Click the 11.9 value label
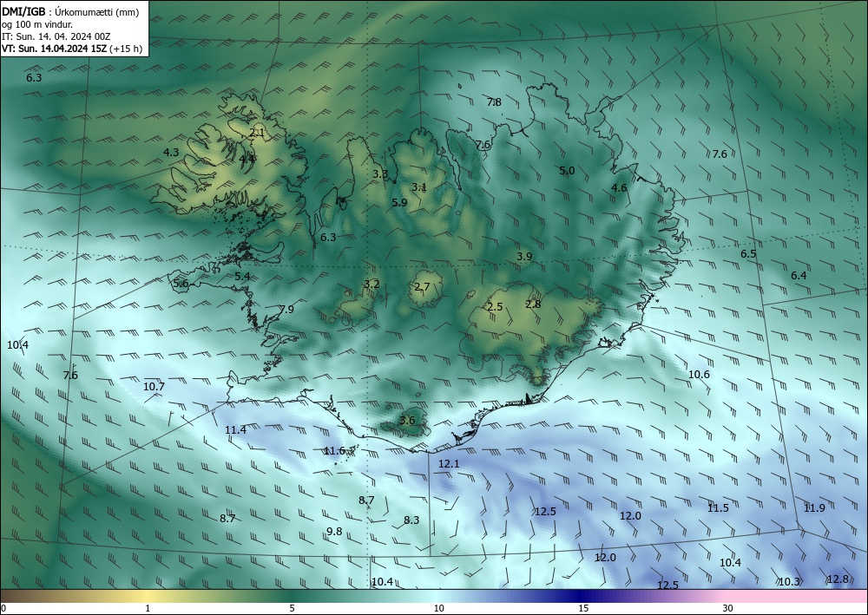The width and height of the screenshot is (868, 615). click(814, 507)
